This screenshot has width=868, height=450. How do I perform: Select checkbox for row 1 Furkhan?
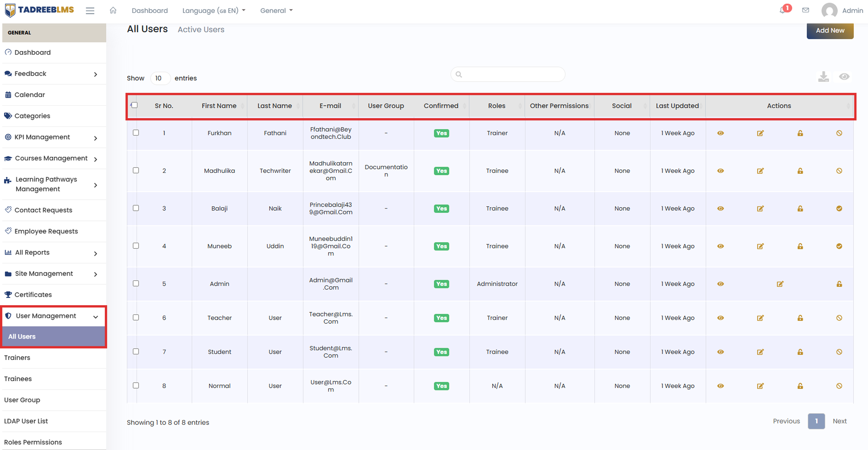click(136, 133)
